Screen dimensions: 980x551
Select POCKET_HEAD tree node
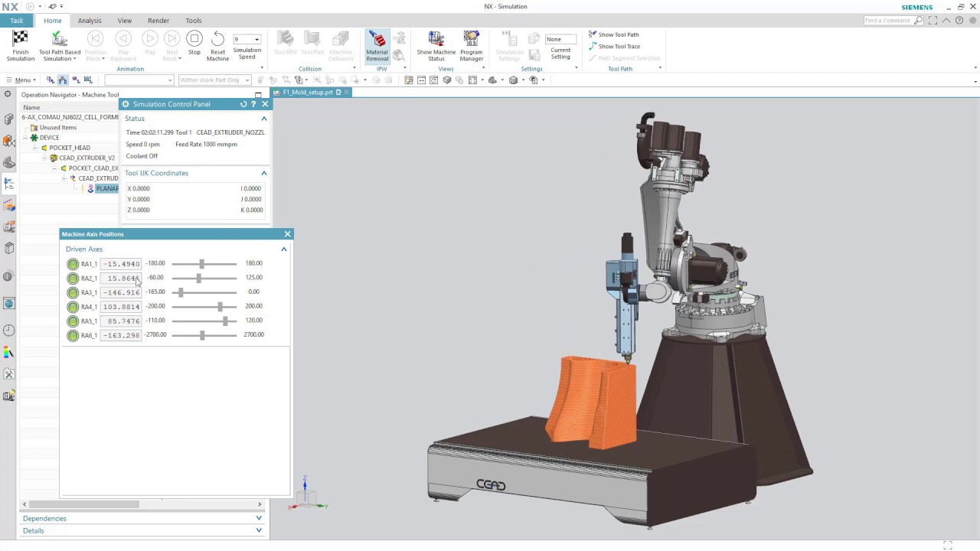70,148
